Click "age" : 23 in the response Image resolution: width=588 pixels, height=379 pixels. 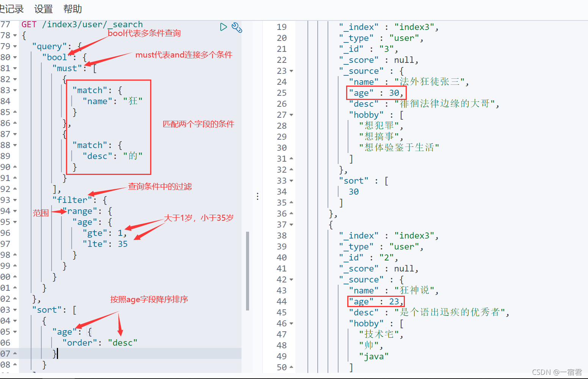(x=376, y=301)
